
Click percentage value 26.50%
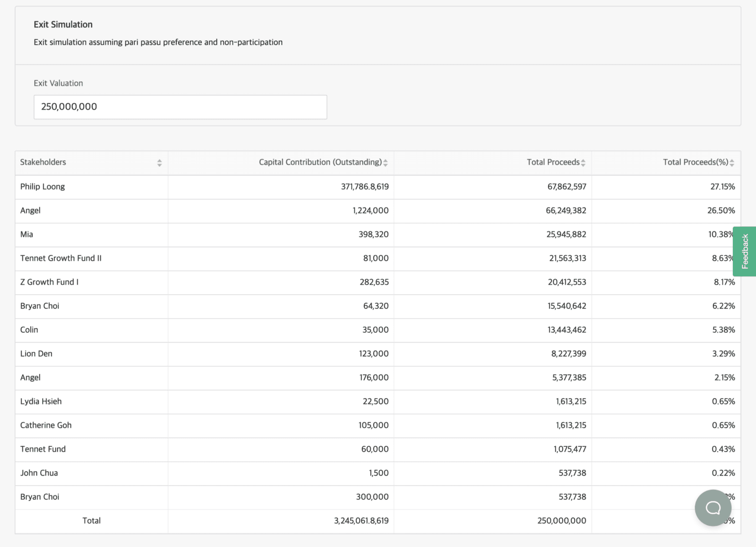(x=721, y=210)
